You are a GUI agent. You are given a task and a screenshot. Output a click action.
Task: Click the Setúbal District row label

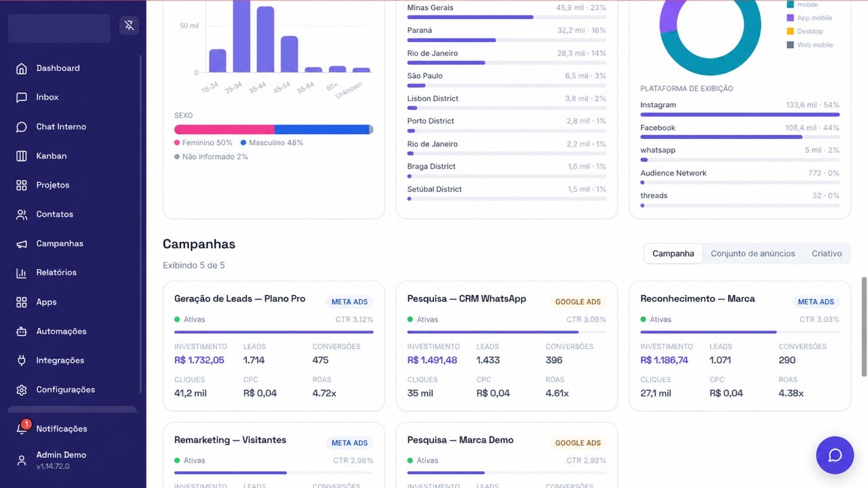tap(435, 189)
